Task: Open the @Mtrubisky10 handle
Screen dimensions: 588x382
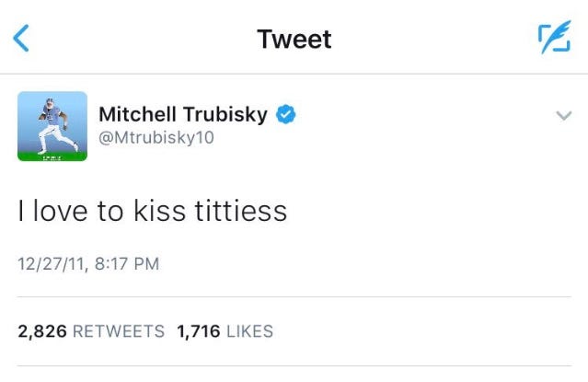Action: coord(156,140)
